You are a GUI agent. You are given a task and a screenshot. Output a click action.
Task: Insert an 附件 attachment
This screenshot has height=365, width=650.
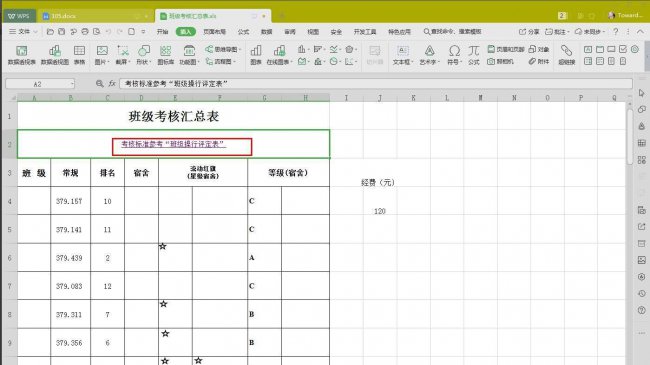point(539,61)
